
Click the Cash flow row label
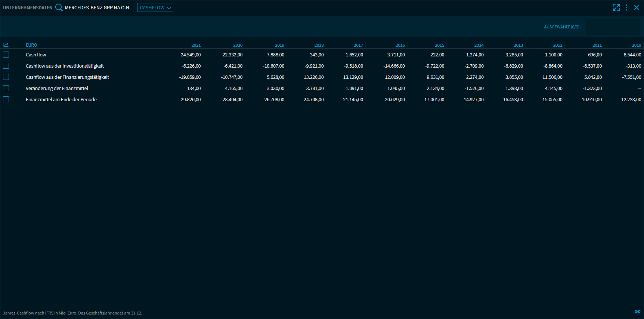[36, 55]
